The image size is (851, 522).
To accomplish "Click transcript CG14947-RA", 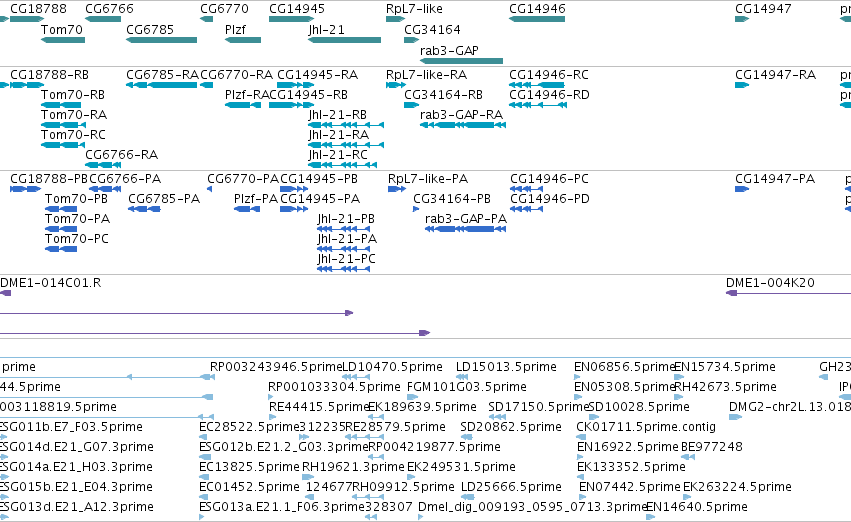I will [742, 85].
